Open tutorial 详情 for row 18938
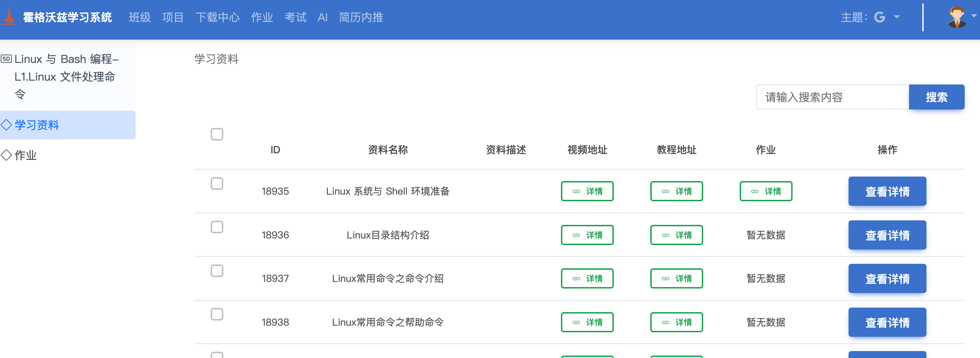The image size is (980, 358). click(x=676, y=322)
